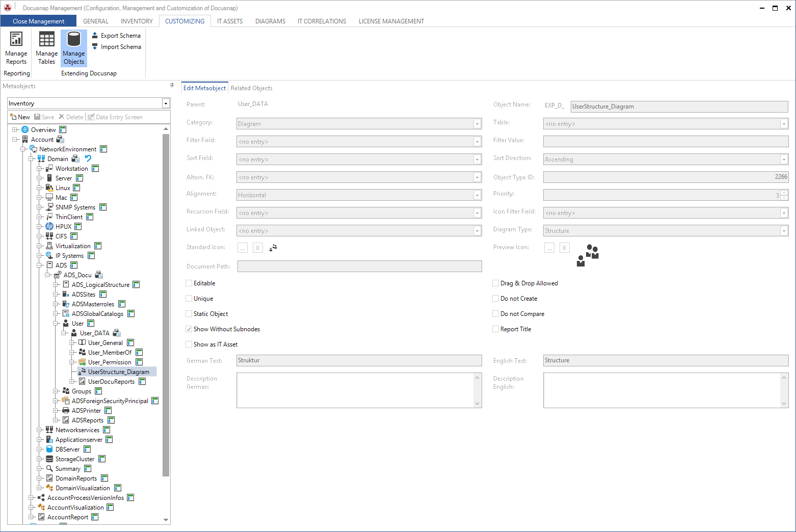Image resolution: width=796 pixels, height=532 pixels.
Task: Clear the Standard Icon with X
Action: 258,248
